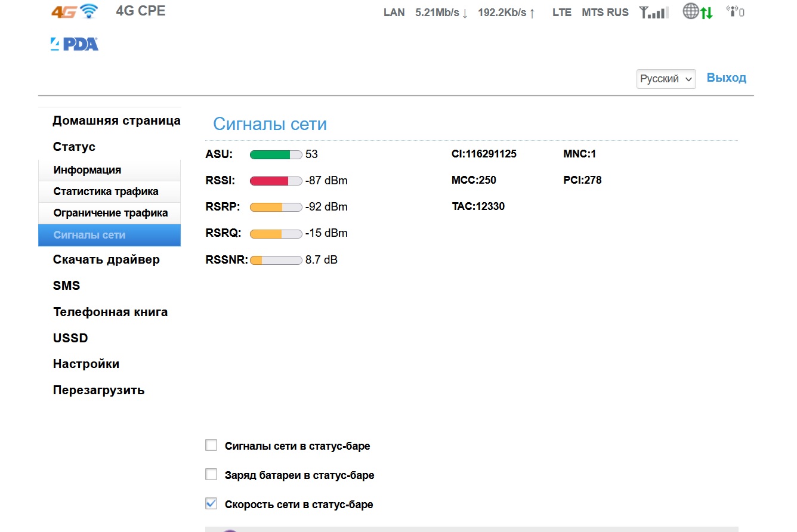797x532 pixels.
Task: Enable 'Сигналы сети в статус-баре' checkbox
Action: pos(211,445)
